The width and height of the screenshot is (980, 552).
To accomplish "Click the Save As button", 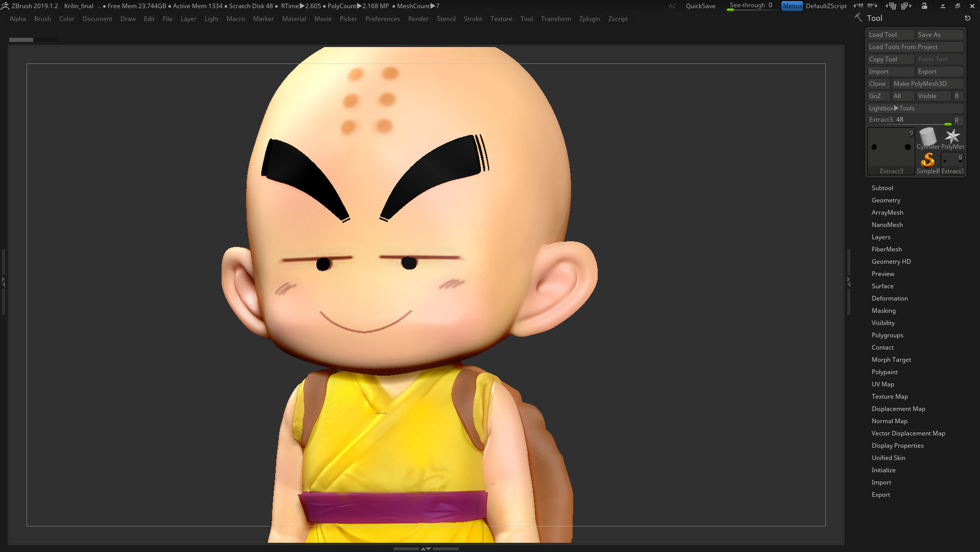I will (940, 34).
